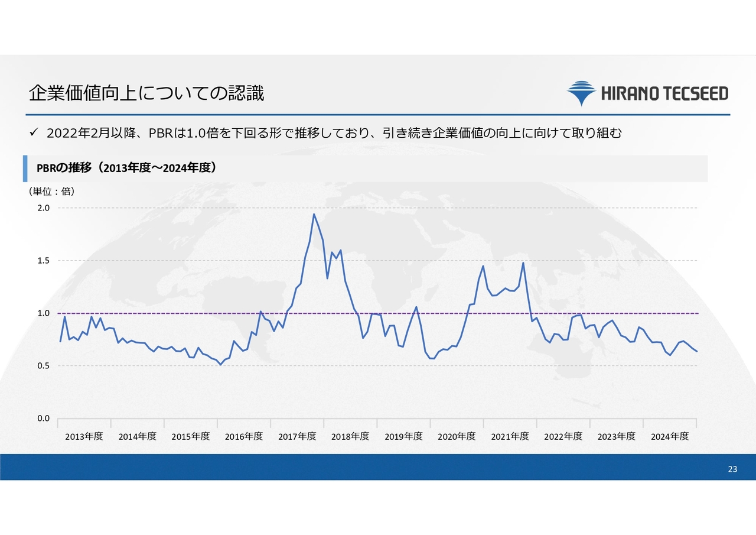Click the 0.0 y-axis label
The image size is (756, 535).
44,419
